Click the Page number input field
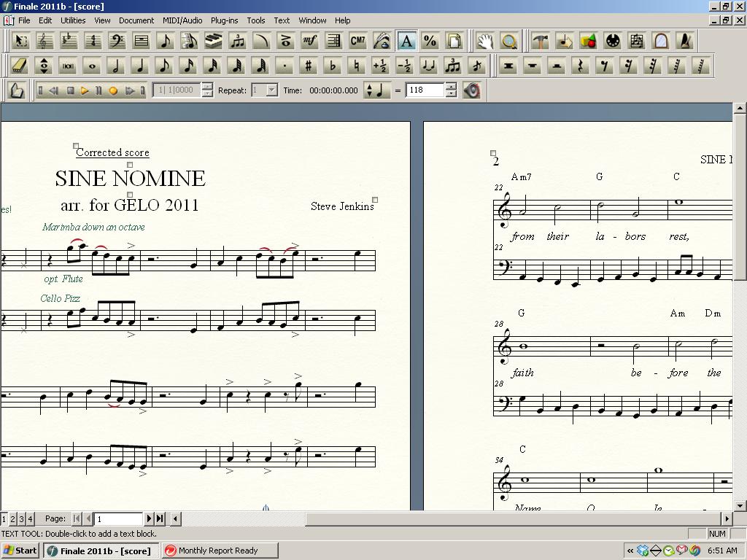Viewport: 747px width, 560px height. tap(119, 518)
